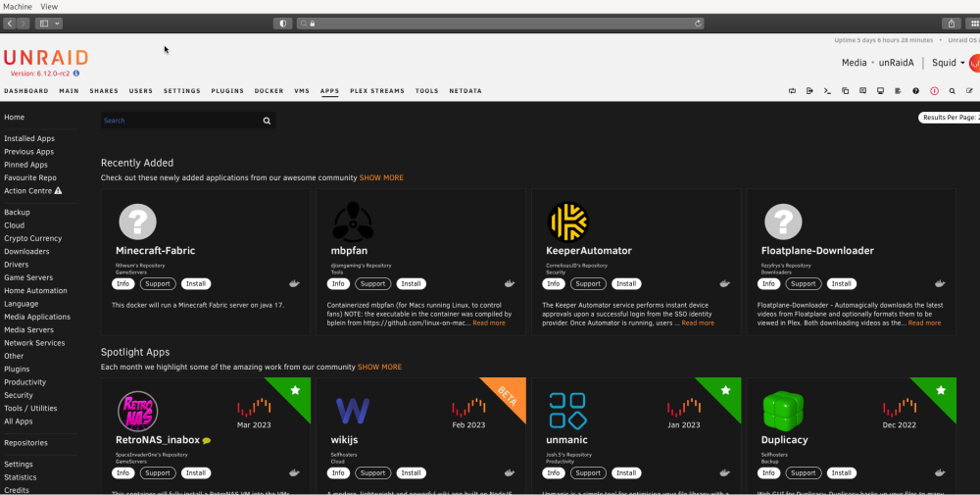Open Info for mbpfan

(x=338, y=283)
